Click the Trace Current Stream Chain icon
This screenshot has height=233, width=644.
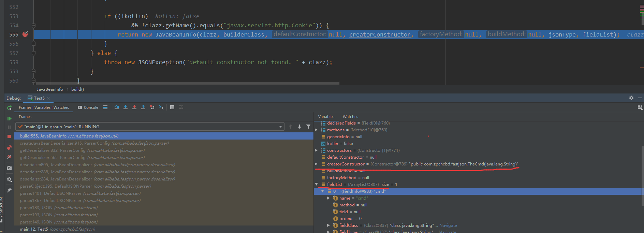click(x=181, y=107)
